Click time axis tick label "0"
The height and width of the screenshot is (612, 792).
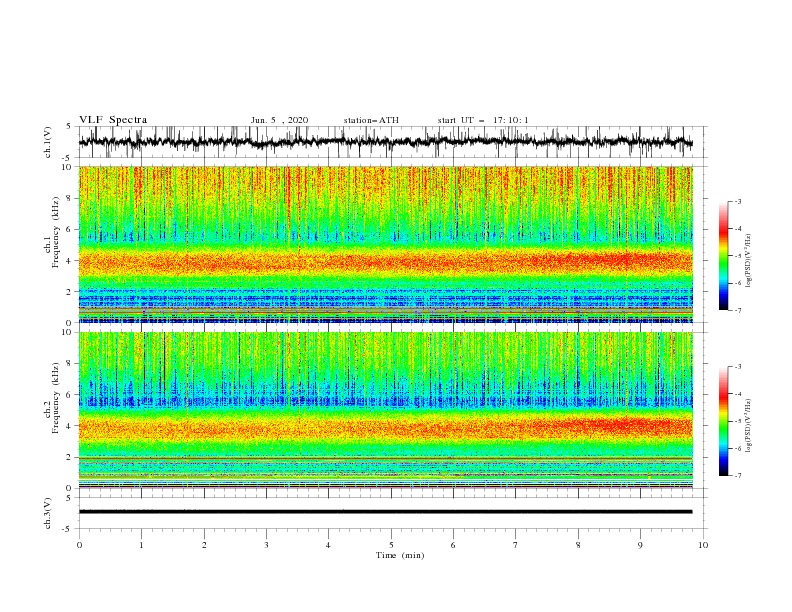tap(79, 545)
